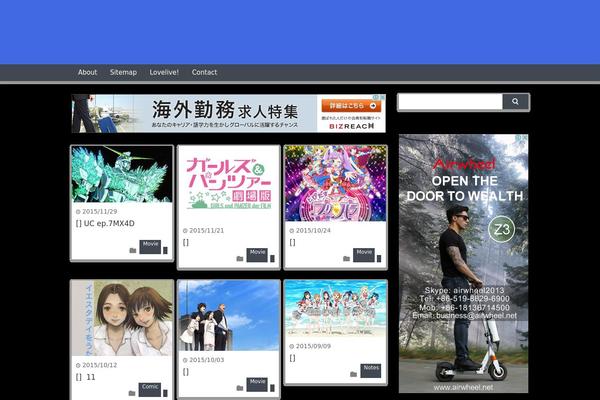Open the beach idol group thumbnail
Viewport: 600px width, 400px height.
pos(335,309)
